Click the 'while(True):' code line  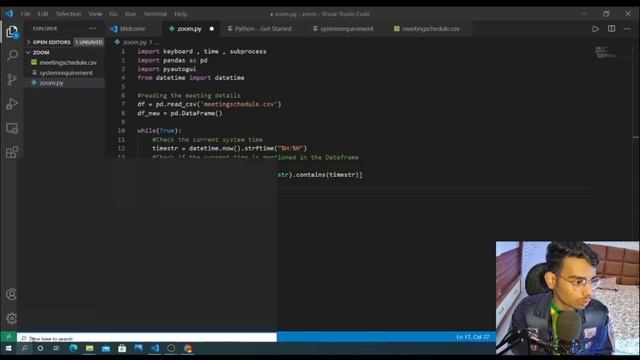(159, 131)
